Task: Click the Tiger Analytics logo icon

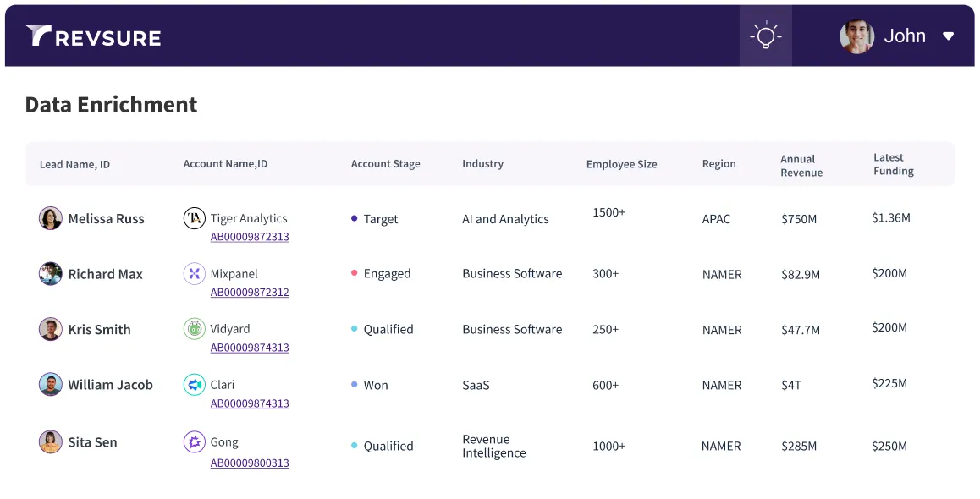Action: tap(195, 218)
